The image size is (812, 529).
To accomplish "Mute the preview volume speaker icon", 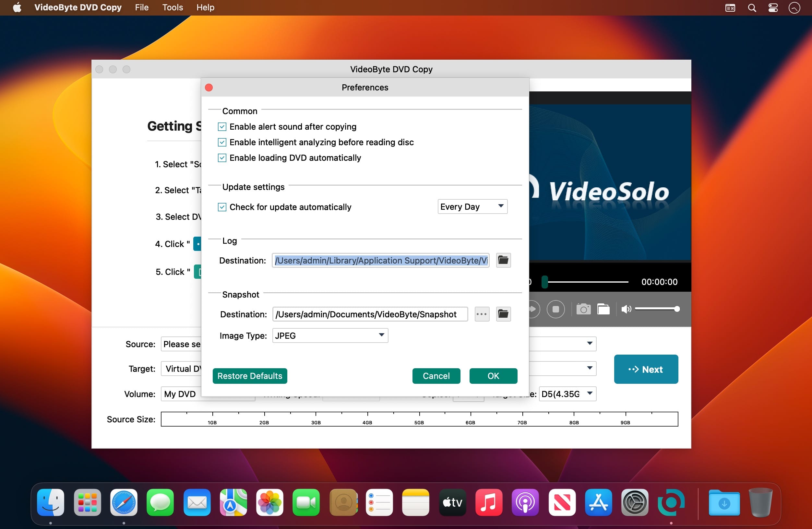I will tap(626, 309).
